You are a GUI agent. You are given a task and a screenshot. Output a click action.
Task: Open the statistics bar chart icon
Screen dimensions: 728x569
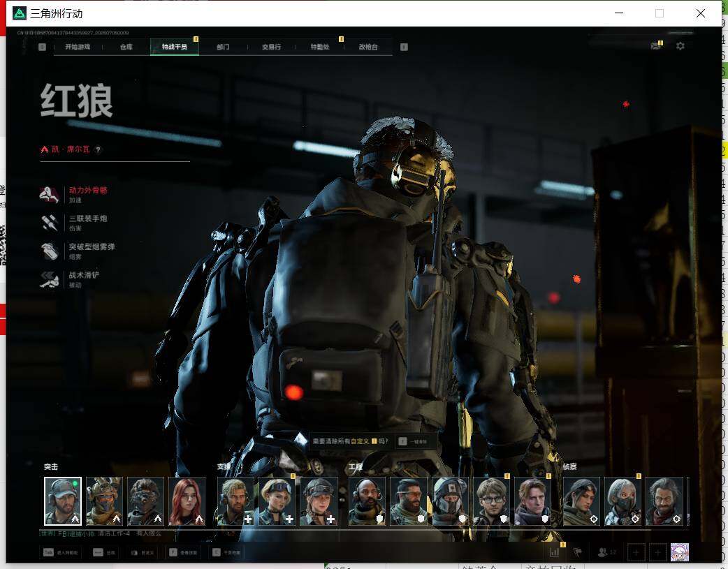tap(554, 552)
